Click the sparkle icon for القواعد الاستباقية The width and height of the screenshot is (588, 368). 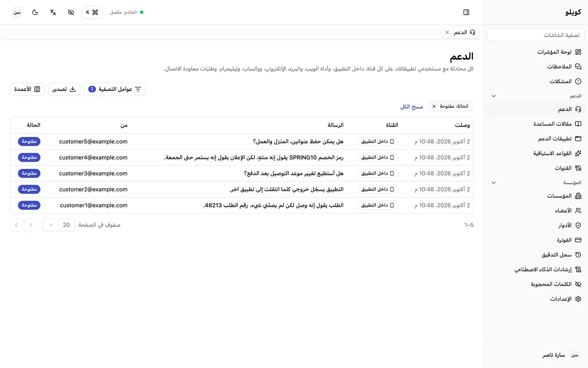point(578,153)
